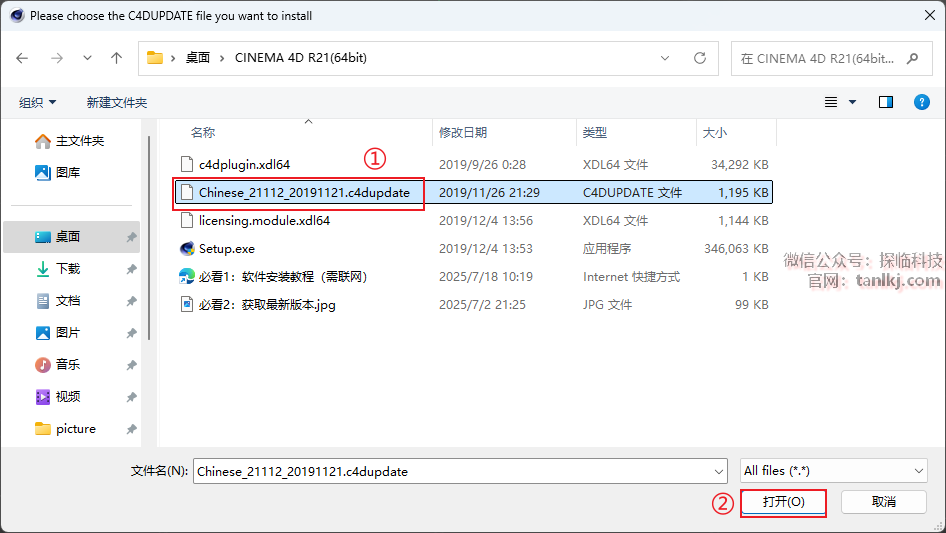Image resolution: width=946 pixels, height=533 pixels.
Task: Click the c4dplugin.xdl64 file icon
Action: click(187, 164)
